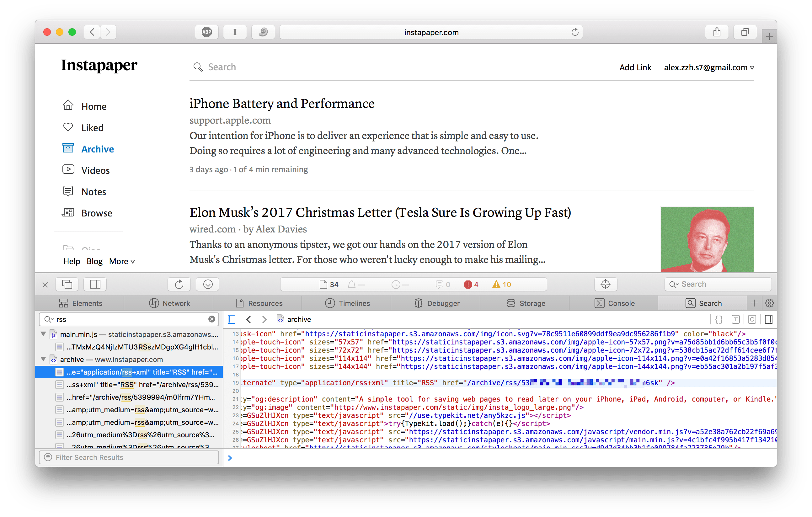Toggle the right details sidebar
Viewport: 812px width, 517px height.
768,319
